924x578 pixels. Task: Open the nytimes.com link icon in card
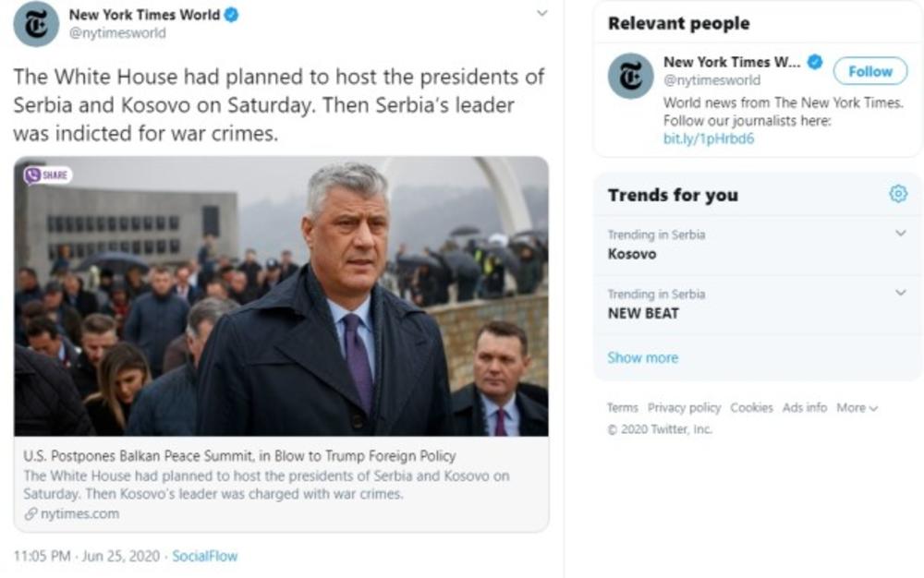[x=31, y=514]
